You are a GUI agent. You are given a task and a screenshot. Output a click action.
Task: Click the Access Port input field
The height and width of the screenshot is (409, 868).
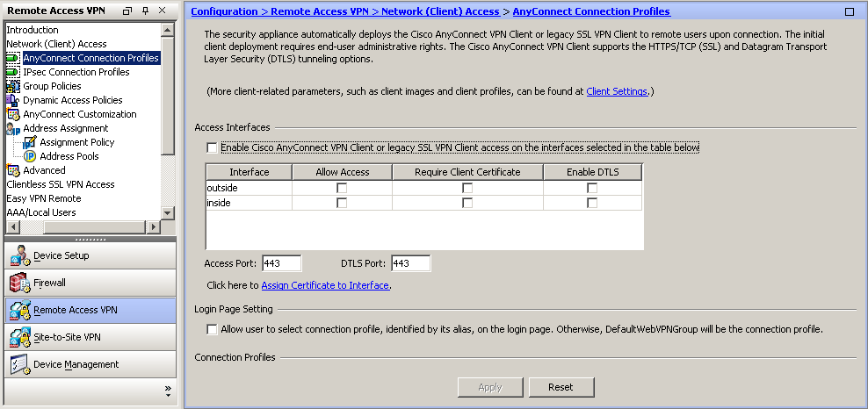282,263
